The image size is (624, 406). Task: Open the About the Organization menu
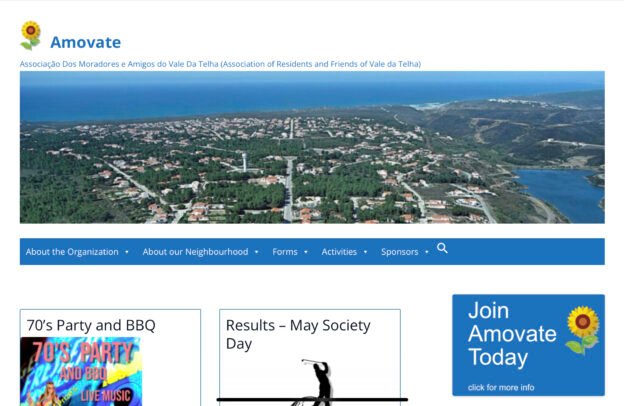coord(72,252)
